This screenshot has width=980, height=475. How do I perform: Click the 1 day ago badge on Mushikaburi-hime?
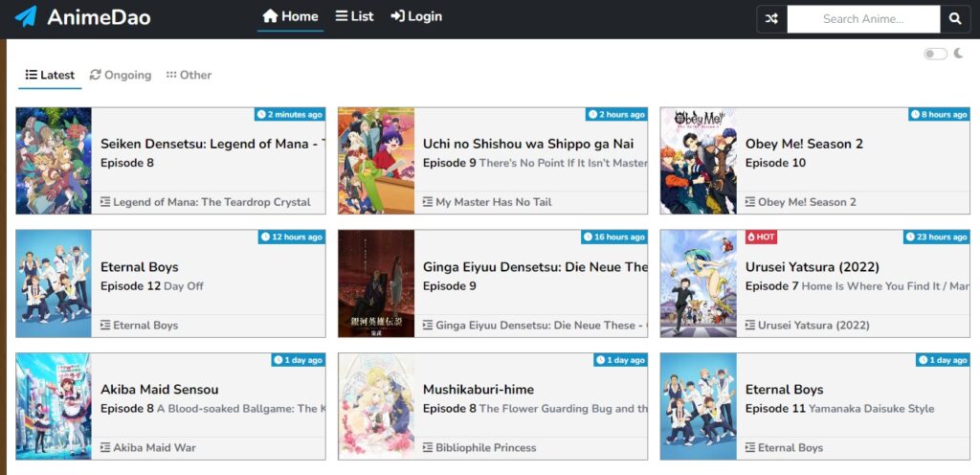point(620,360)
